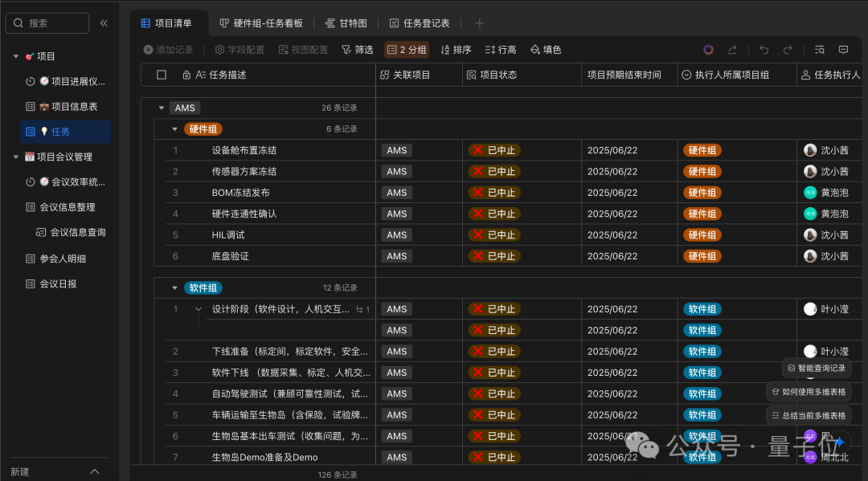This screenshot has height=481, width=868.
Task: Tick the select-all checkbox in table header
Action: point(162,75)
